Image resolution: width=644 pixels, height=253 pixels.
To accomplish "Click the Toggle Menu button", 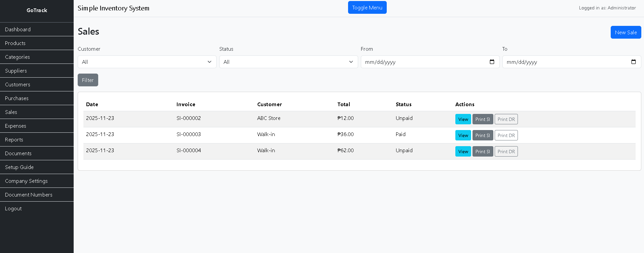I will [367, 7].
